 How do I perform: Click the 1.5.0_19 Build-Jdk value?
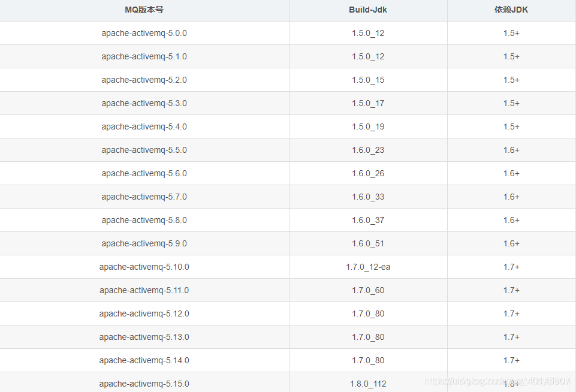[367, 126]
